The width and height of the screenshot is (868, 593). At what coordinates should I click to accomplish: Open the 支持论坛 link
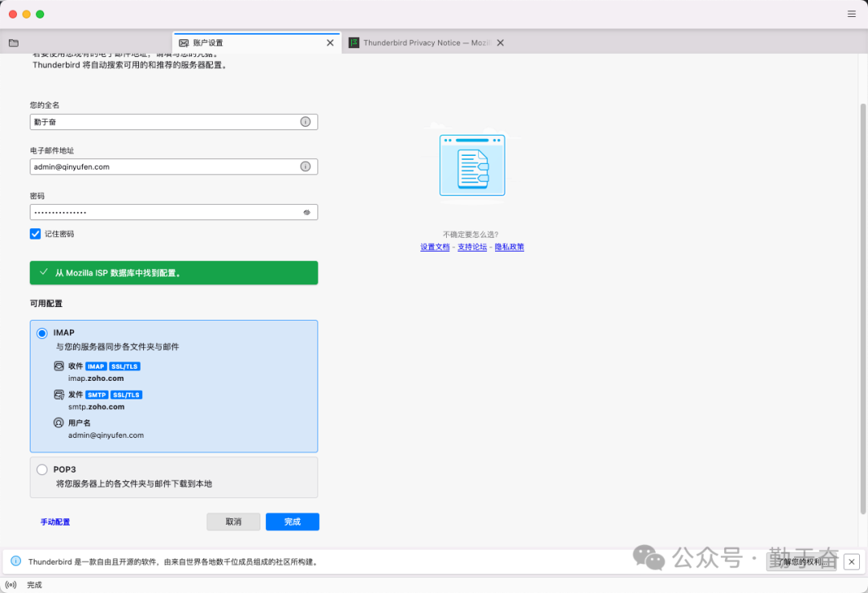[x=473, y=247]
